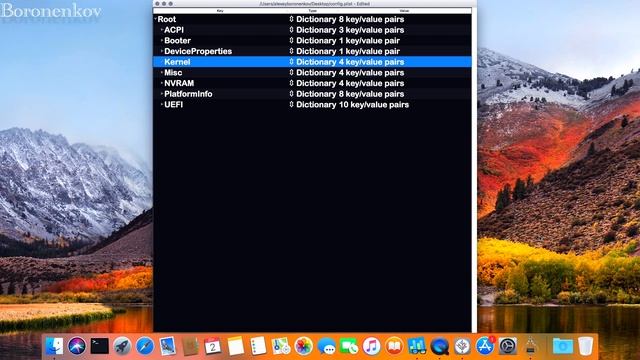Image resolution: width=640 pixels, height=360 pixels.
Task: Select the Booter key name
Action: [x=177, y=40]
